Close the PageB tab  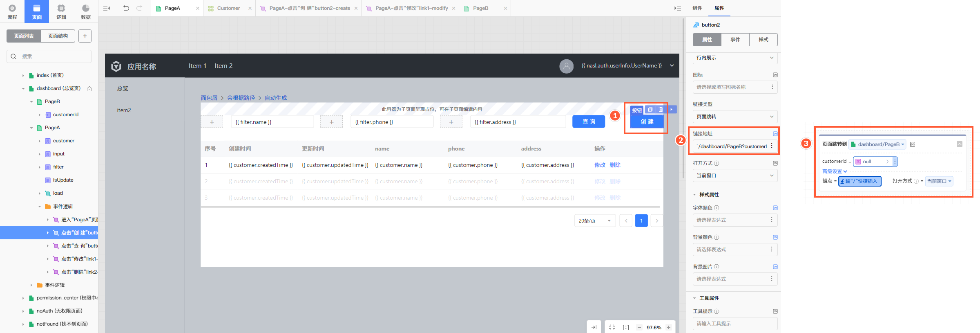click(505, 8)
